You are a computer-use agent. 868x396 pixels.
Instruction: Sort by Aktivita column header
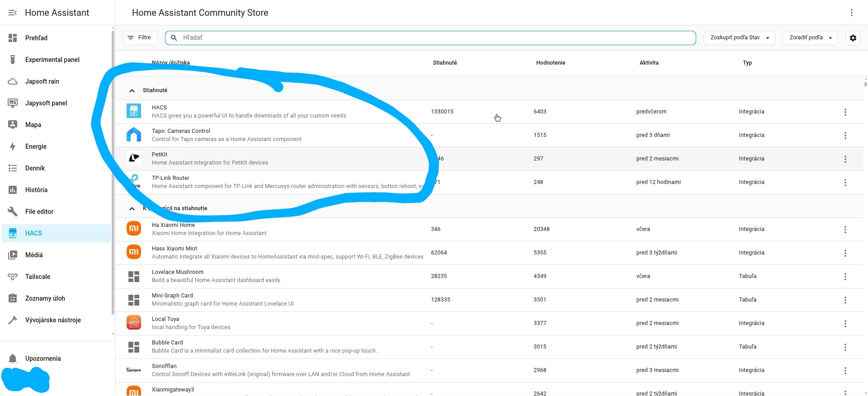[649, 63]
